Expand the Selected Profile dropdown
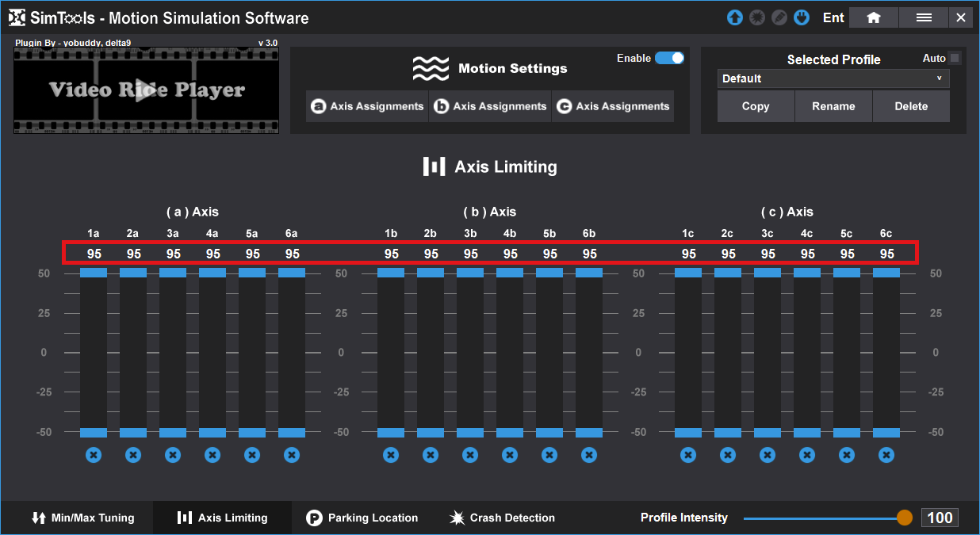Viewport: 980px width, 535px height. tap(833, 78)
